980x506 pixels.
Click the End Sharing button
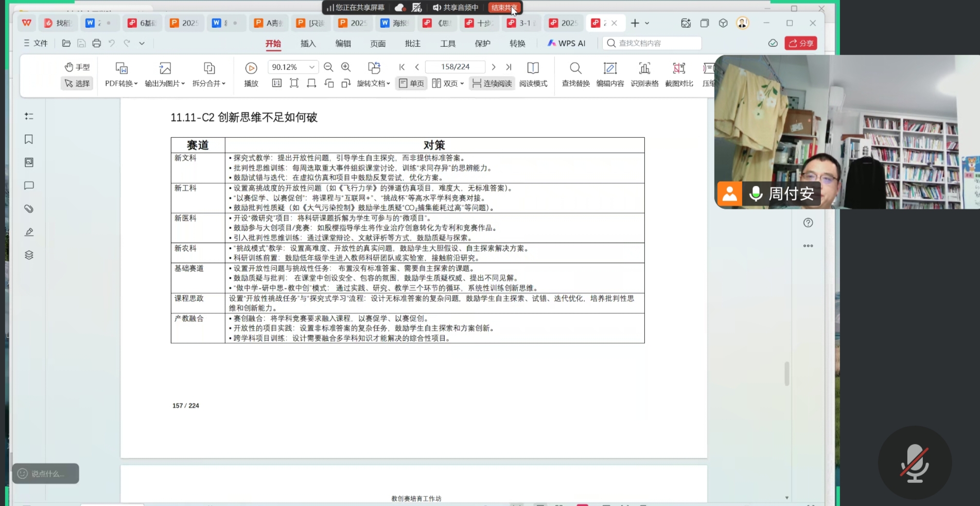[x=504, y=8]
